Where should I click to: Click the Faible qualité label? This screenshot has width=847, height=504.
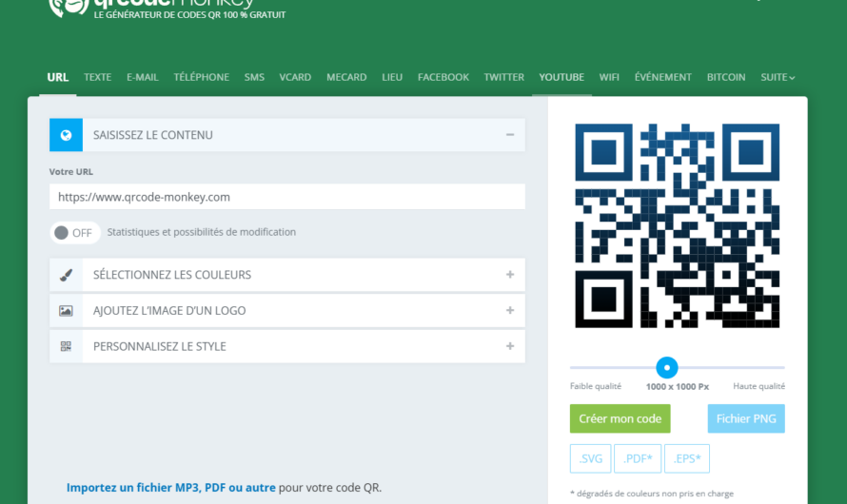tap(596, 386)
